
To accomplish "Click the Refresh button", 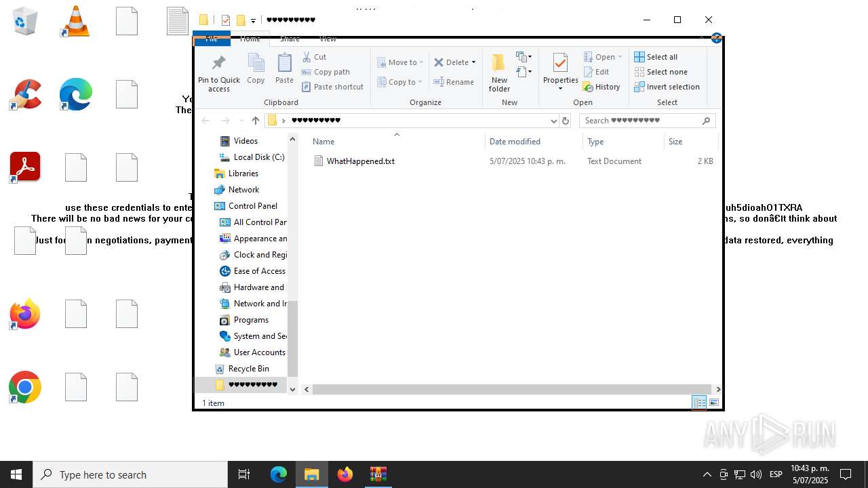I will click(x=566, y=121).
